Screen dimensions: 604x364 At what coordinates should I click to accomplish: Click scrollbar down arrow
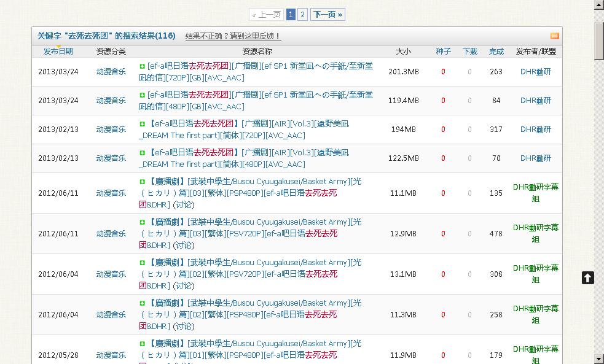[x=599, y=359]
